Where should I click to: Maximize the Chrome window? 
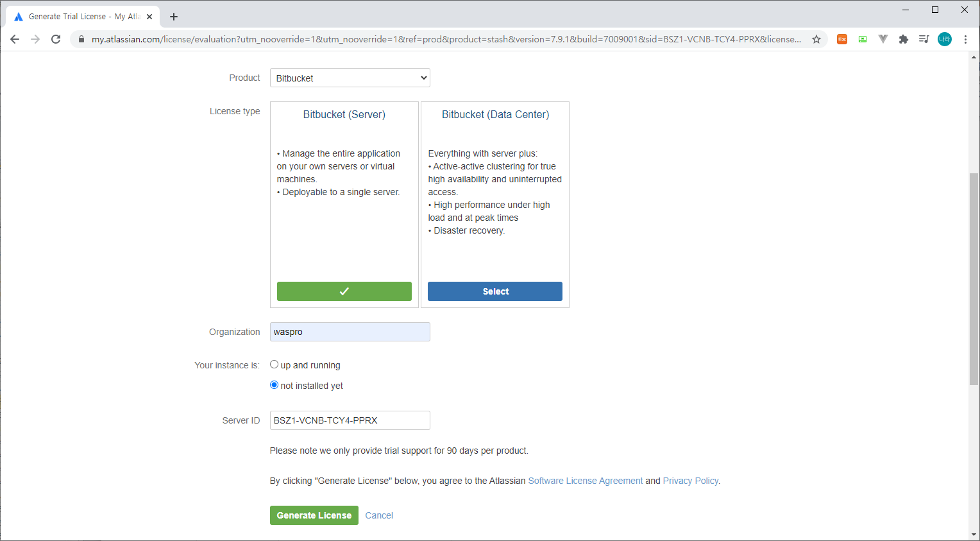click(x=935, y=10)
